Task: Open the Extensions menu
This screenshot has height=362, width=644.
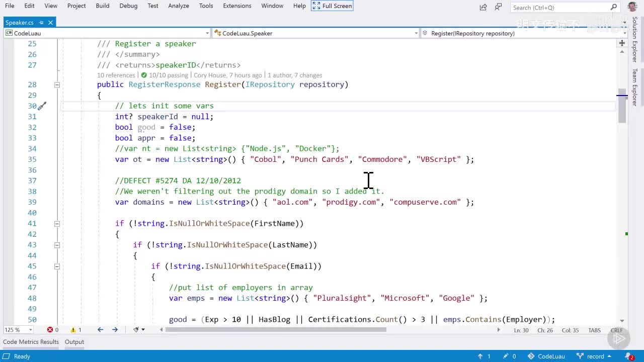Action: click(x=237, y=6)
